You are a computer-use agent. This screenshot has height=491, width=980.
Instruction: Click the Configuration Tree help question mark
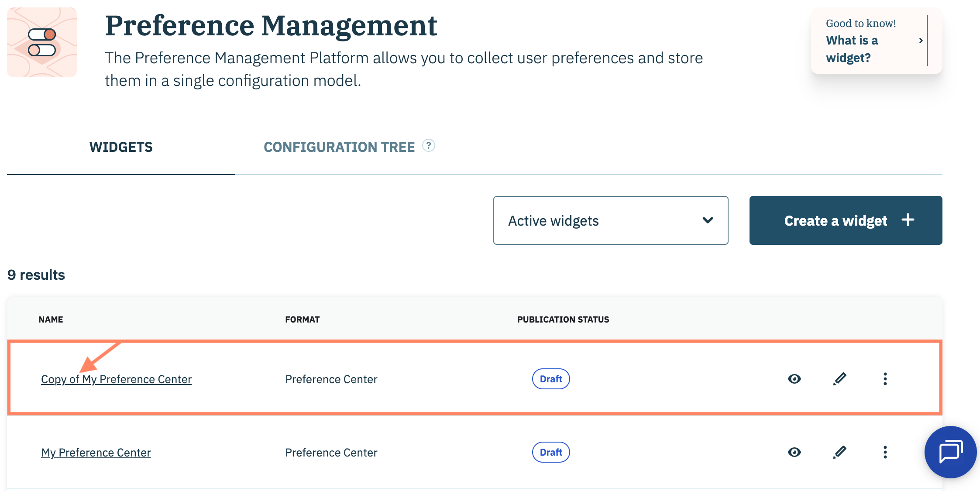(x=429, y=146)
